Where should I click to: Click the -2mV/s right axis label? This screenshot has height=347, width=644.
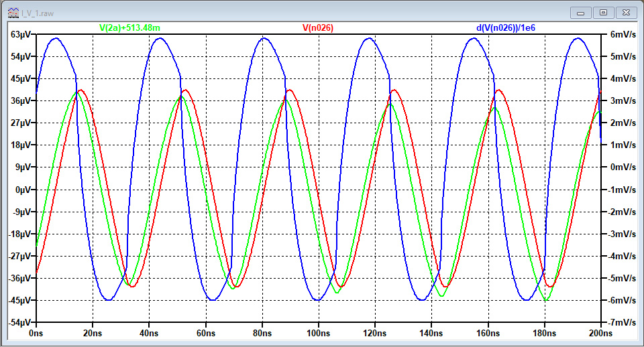622,212
